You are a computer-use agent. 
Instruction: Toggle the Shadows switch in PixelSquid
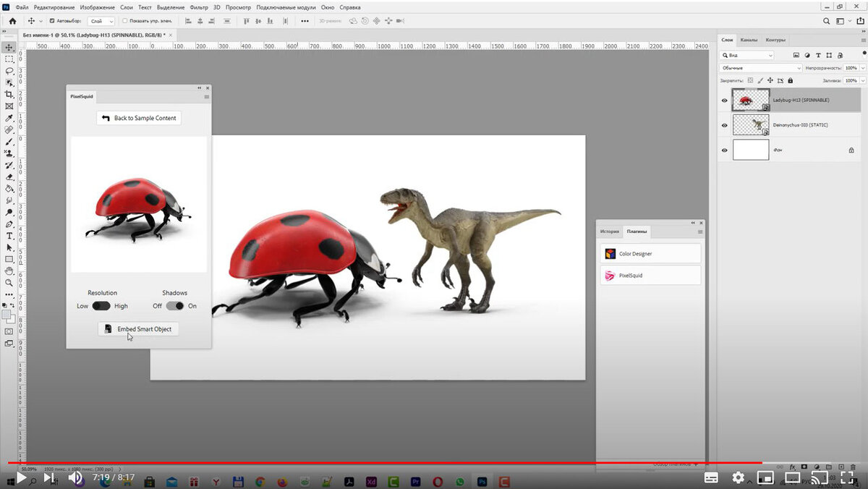pos(174,306)
